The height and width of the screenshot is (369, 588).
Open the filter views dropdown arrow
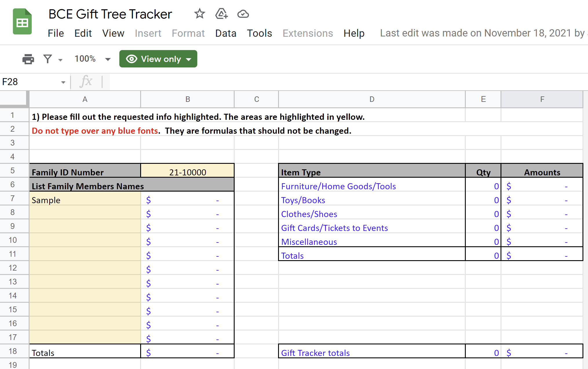60,60
